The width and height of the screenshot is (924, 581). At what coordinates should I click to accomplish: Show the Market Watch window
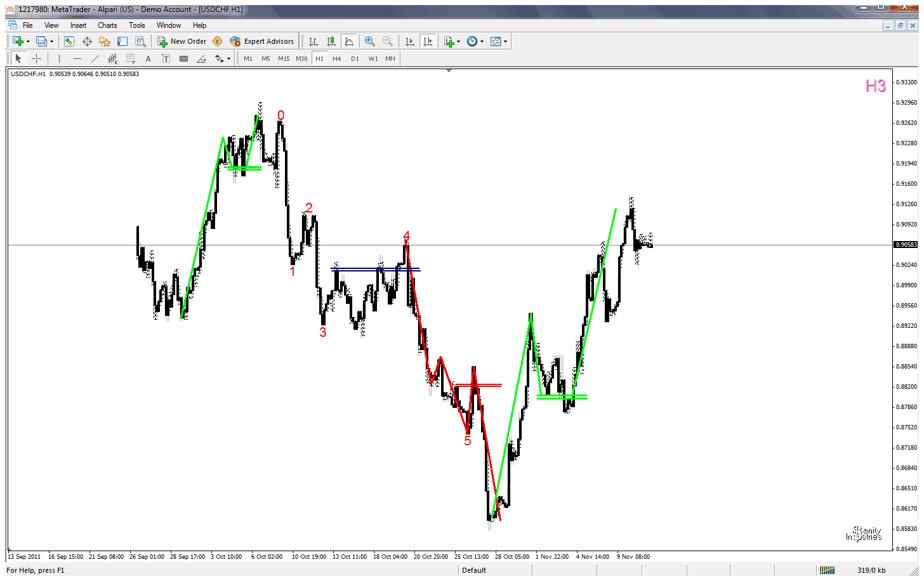coord(69,41)
